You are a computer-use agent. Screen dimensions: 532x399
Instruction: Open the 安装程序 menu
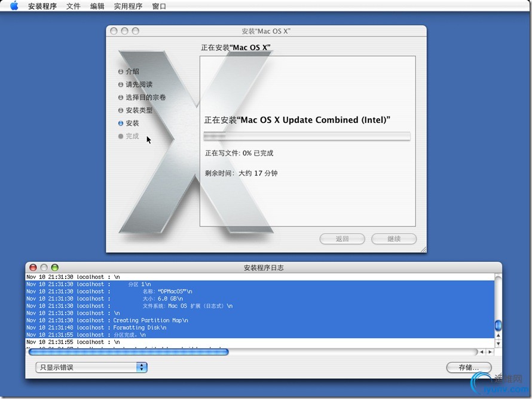click(42, 7)
